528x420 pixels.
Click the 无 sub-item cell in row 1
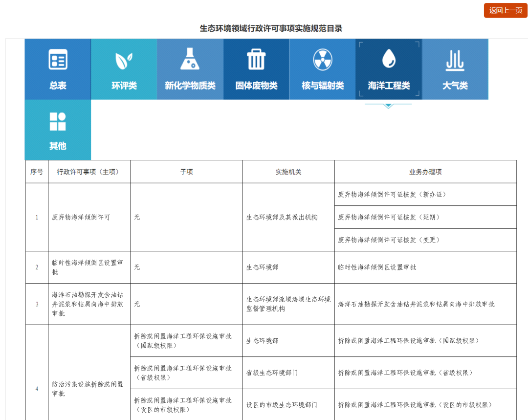186,217
